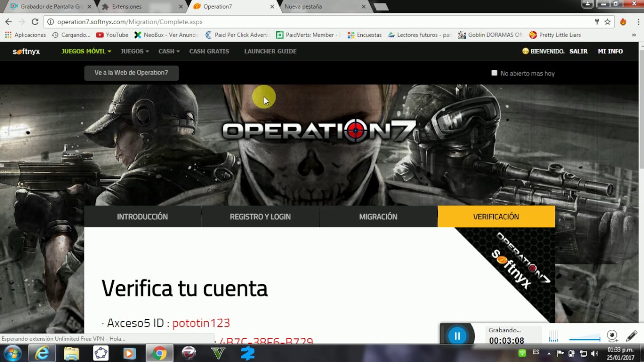Switch to the REGISTRO Y LOGIN tab
The height and width of the screenshot is (362, 644).
pos(260,217)
